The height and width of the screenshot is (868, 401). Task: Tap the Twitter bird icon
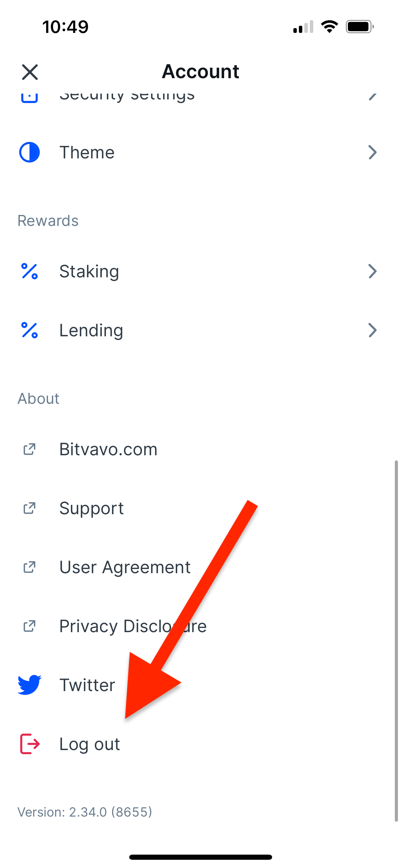29,685
